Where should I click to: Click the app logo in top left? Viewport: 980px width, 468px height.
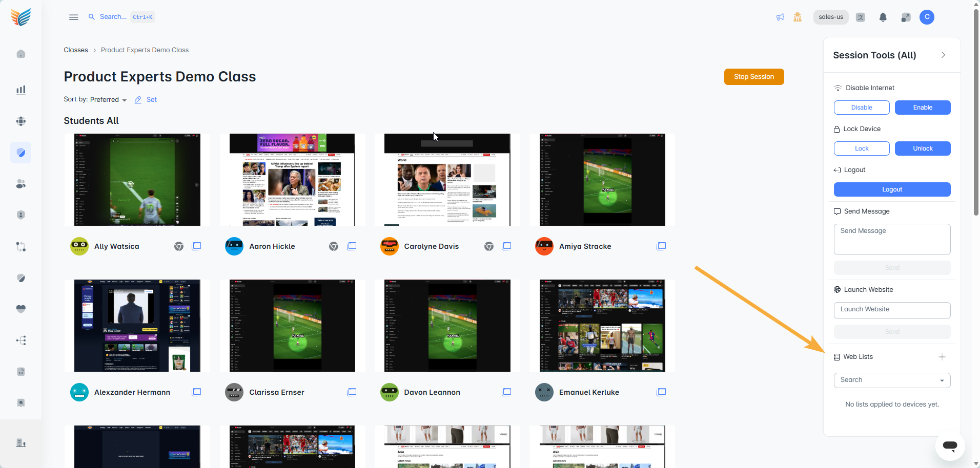(x=21, y=17)
